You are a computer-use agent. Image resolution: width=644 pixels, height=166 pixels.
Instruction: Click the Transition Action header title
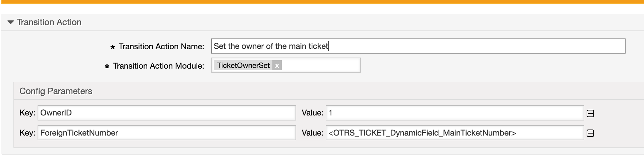[49, 22]
